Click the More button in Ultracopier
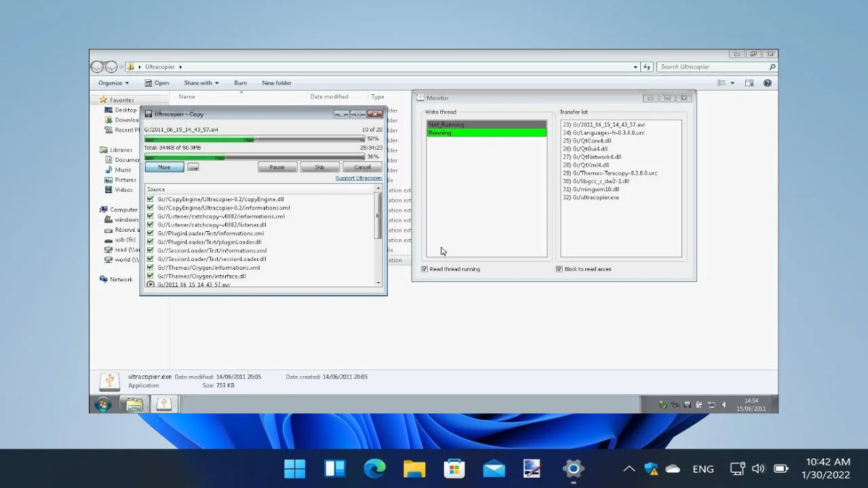 [164, 167]
